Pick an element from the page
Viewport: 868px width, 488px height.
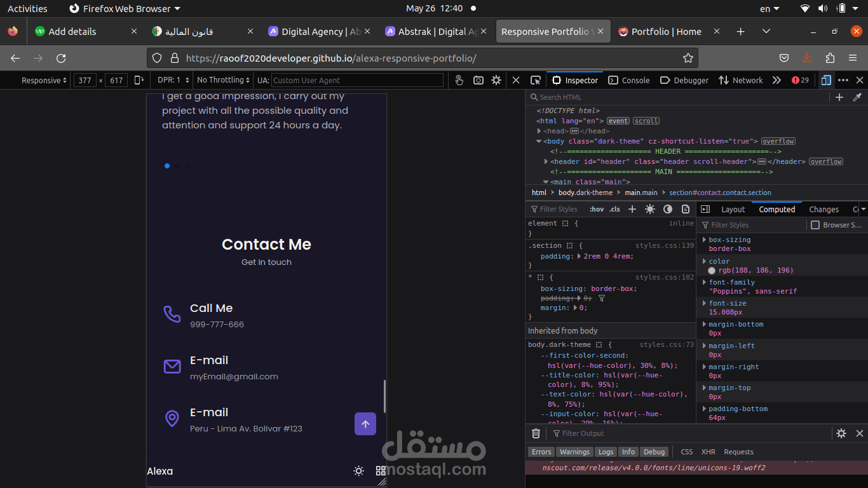(x=536, y=80)
